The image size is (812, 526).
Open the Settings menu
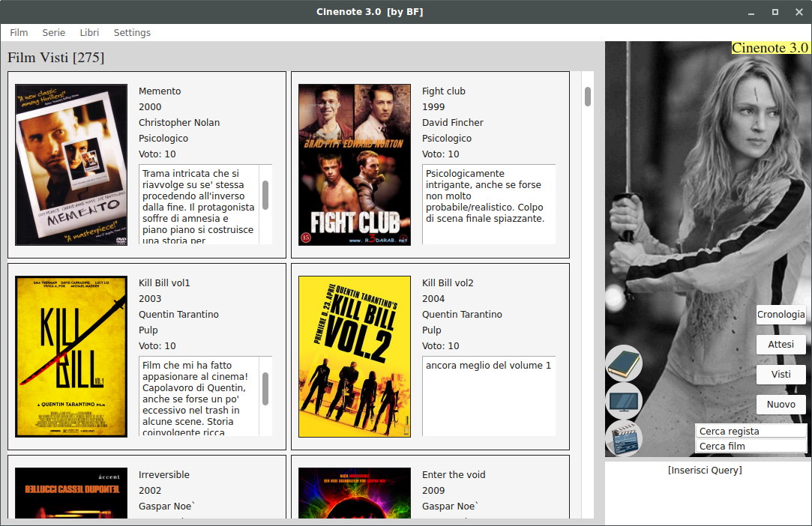tap(132, 33)
